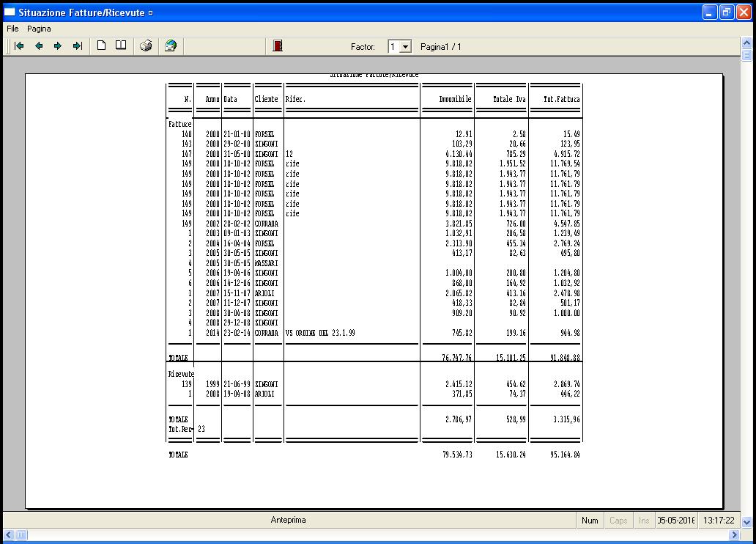This screenshot has width=756, height=544.
Task: Click the date field in status bar
Action: tap(676, 521)
